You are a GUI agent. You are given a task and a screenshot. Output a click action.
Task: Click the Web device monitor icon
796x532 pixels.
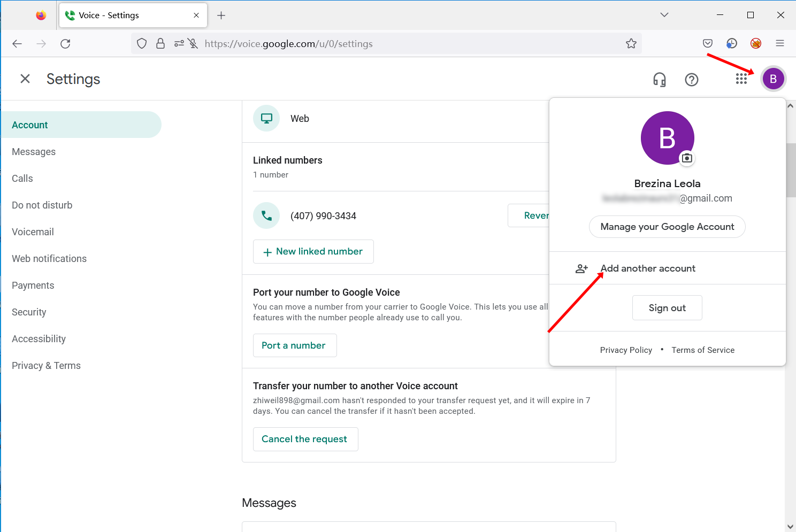pyautogui.click(x=266, y=119)
